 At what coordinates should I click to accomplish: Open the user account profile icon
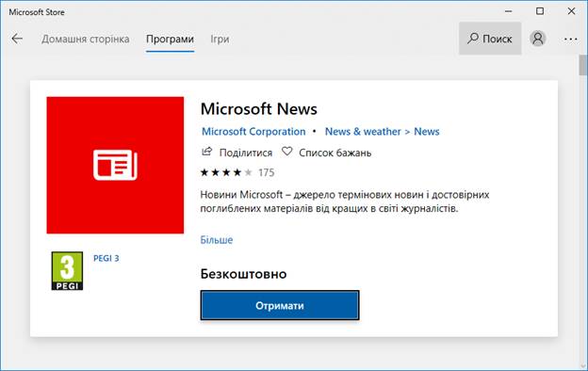[537, 39]
